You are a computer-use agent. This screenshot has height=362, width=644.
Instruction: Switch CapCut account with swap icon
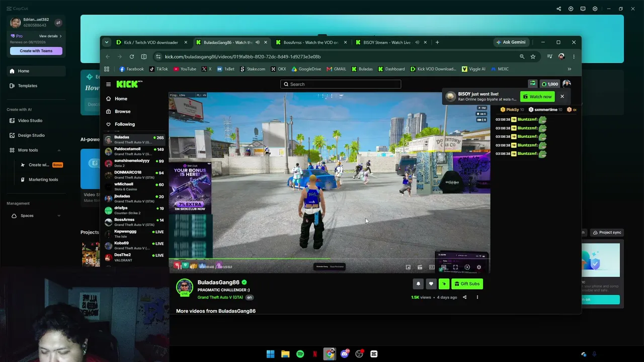click(58, 23)
